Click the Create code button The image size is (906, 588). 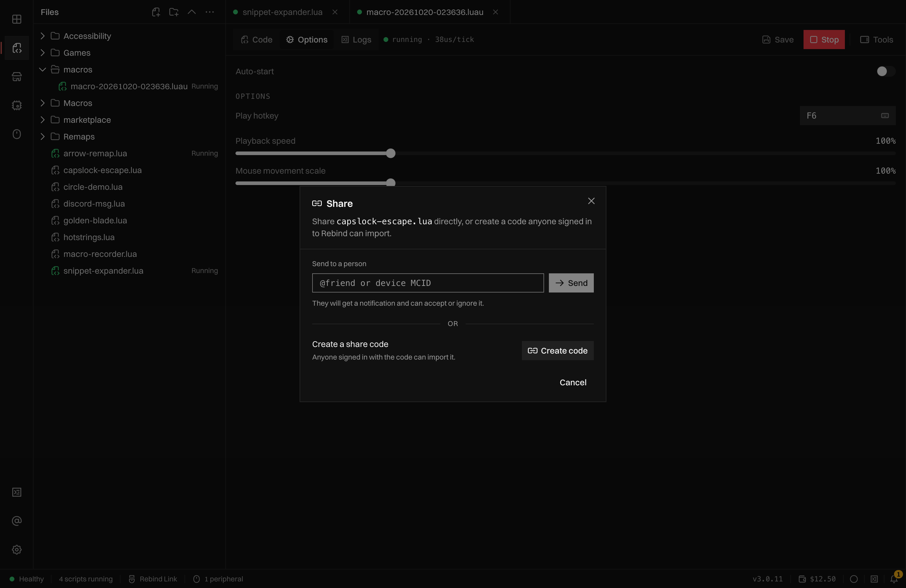point(558,351)
